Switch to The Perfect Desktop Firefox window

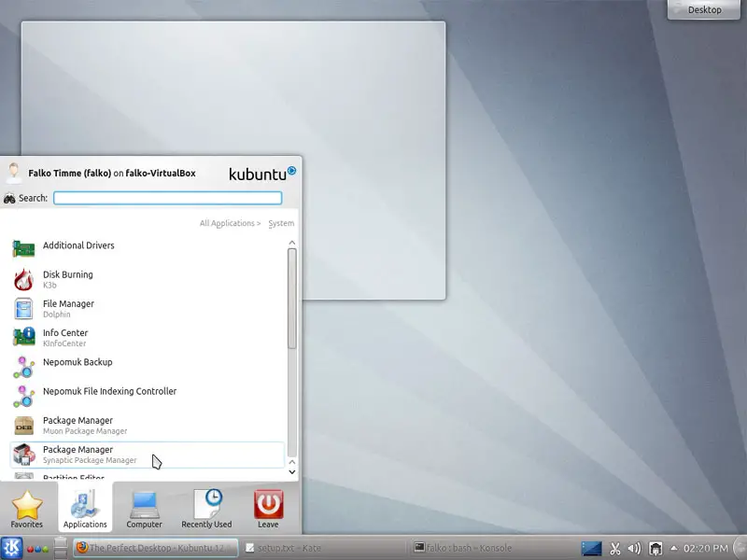pyautogui.click(x=155, y=548)
